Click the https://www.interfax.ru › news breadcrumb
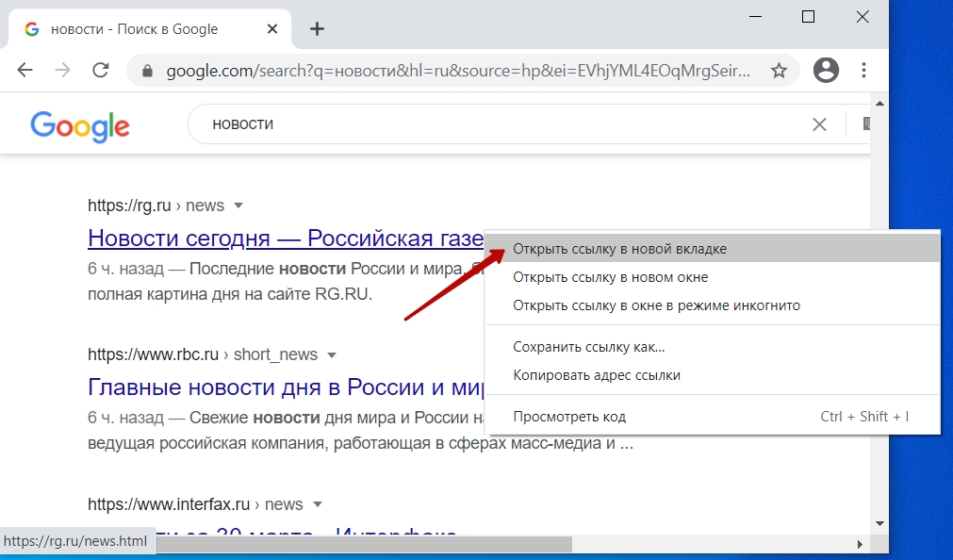The image size is (953, 560). tap(195, 504)
